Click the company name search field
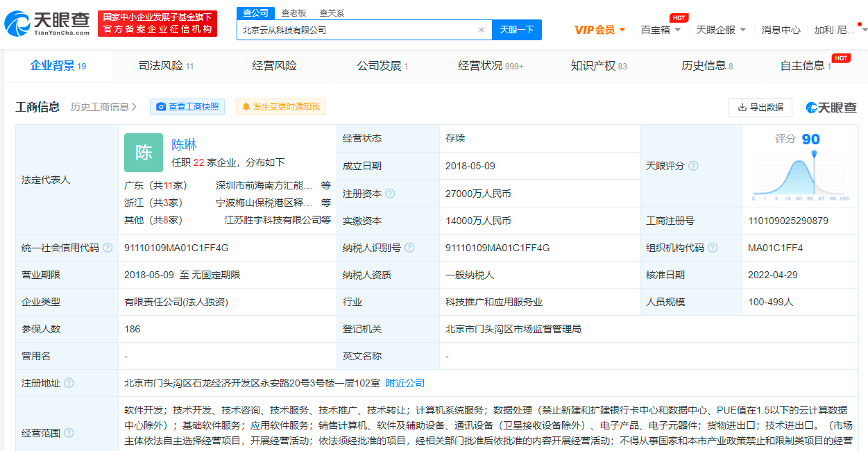Screen dimensions: 868x451 click(x=357, y=30)
